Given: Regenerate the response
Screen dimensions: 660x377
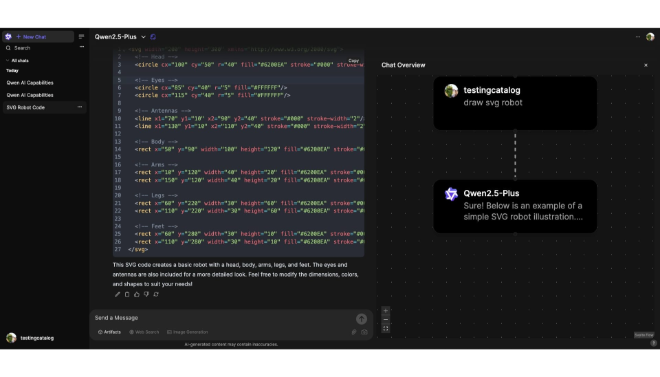Looking at the screenshot, I should pos(156,295).
